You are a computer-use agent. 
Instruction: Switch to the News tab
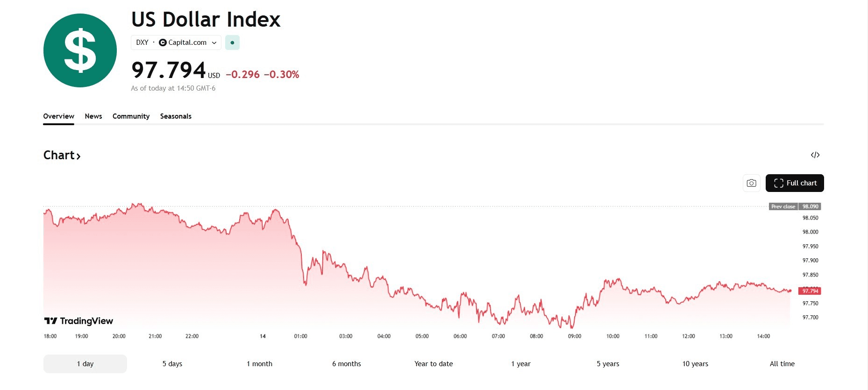(x=93, y=116)
